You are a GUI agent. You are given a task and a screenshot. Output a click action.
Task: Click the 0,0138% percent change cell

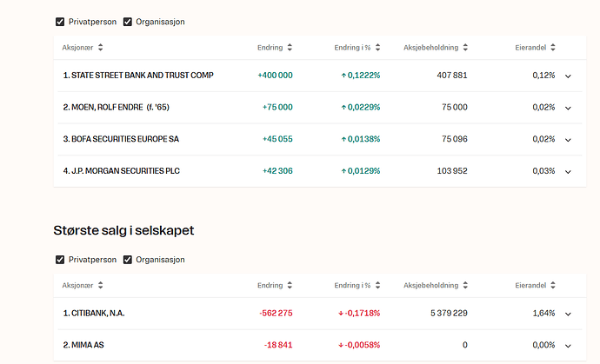[x=361, y=139]
